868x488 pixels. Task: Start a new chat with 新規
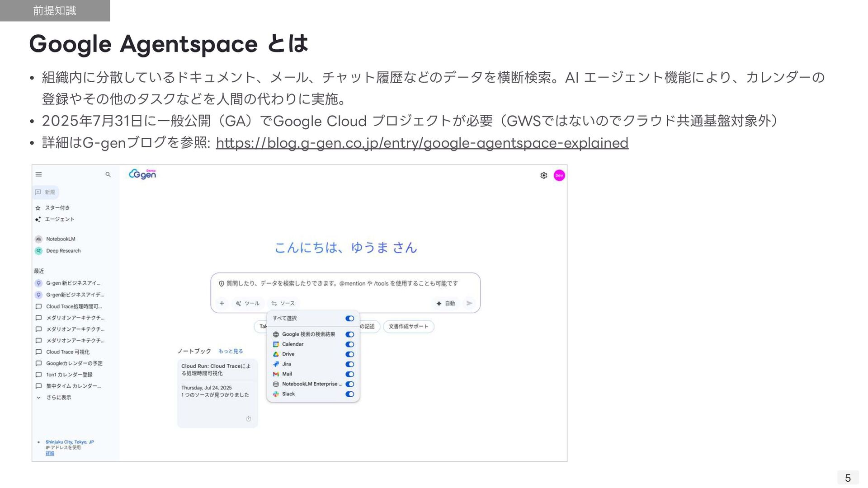click(x=46, y=192)
